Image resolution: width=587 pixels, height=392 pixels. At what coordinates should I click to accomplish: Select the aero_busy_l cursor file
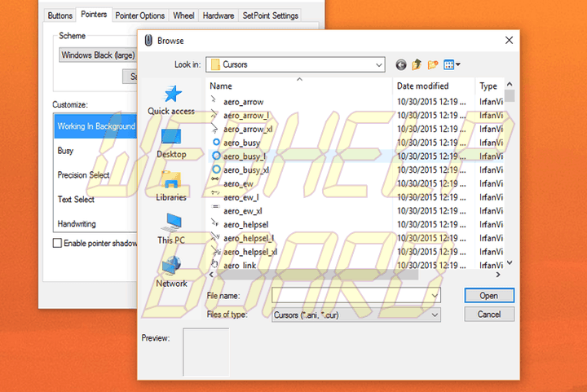tap(245, 156)
